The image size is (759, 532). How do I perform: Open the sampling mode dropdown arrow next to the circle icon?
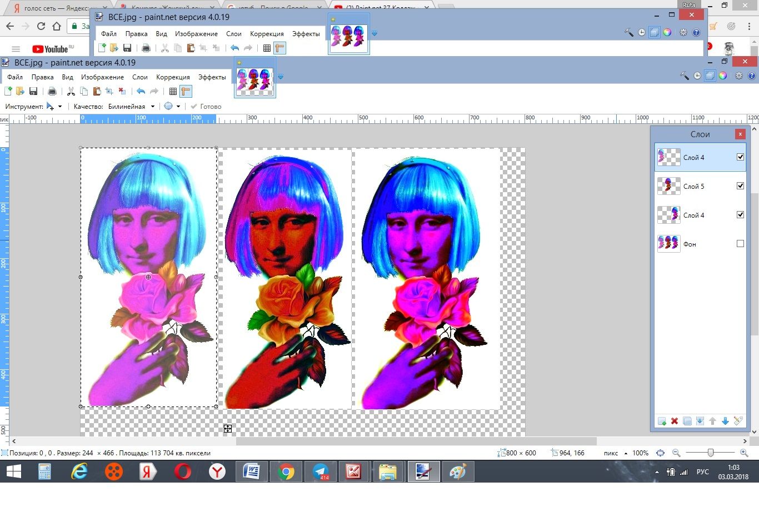tap(178, 107)
